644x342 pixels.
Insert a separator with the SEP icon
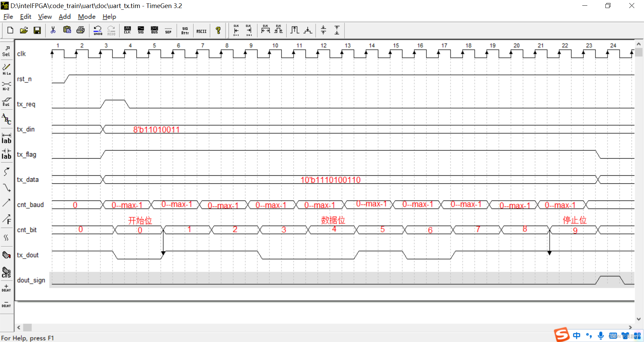pos(168,30)
